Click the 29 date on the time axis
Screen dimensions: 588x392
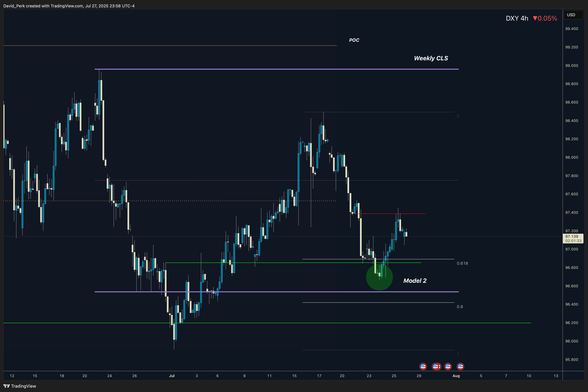pos(419,376)
